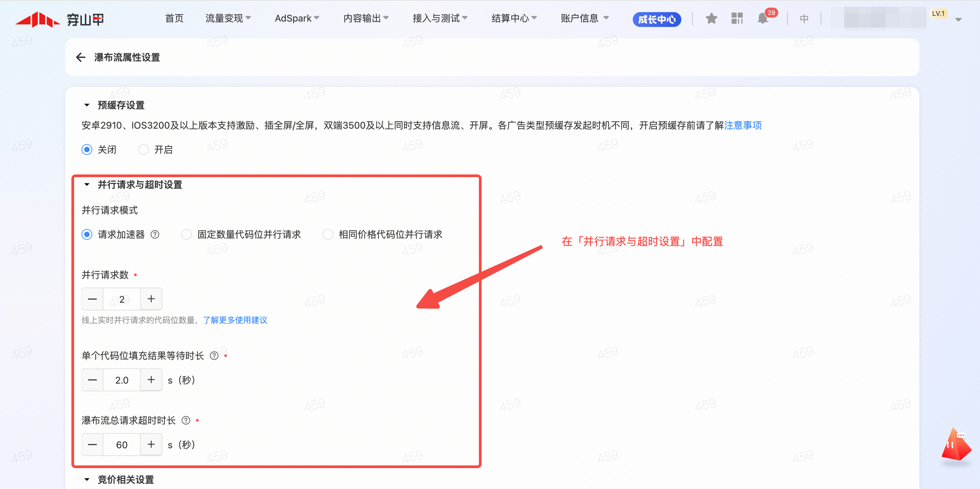
Task: Increase 并行请求数 with plus button
Action: (x=151, y=299)
